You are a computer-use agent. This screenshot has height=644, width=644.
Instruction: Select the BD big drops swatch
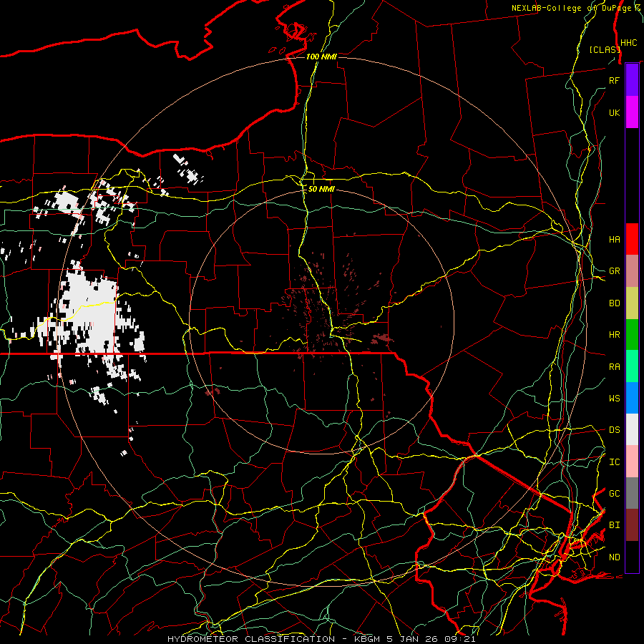pos(632,303)
